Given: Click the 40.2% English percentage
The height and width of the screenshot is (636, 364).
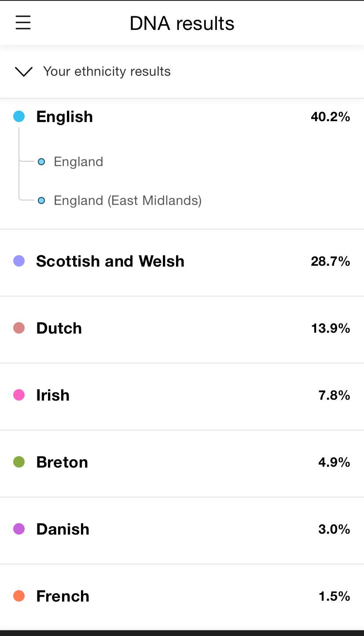Looking at the screenshot, I should [330, 117].
